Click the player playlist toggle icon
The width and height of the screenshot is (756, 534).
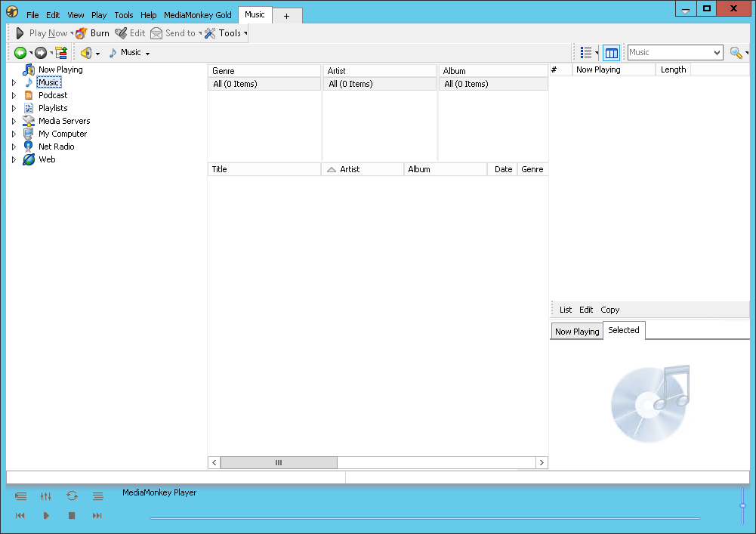coord(20,496)
